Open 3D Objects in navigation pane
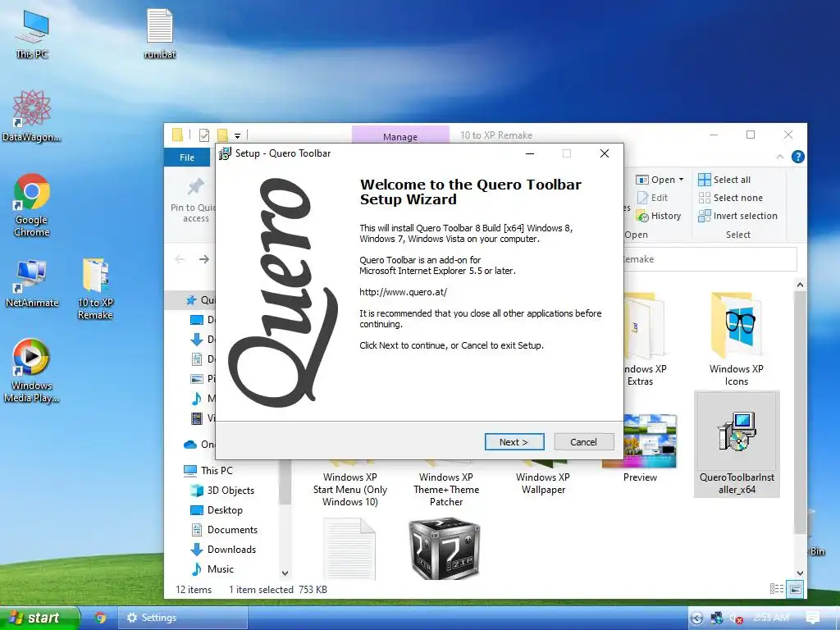 pyautogui.click(x=223, y=491)
